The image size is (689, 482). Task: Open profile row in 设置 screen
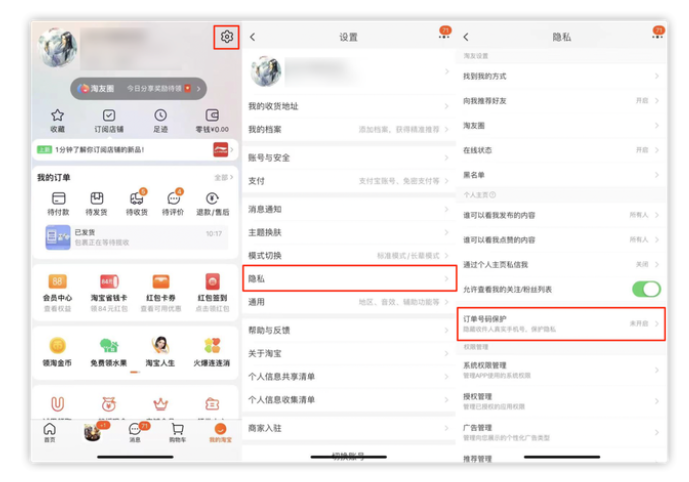349,72
